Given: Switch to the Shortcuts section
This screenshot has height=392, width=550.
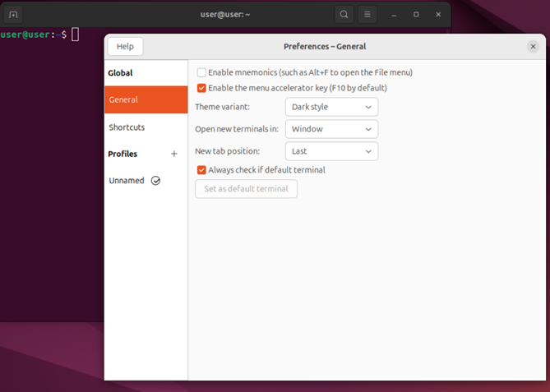Looking at the screenshot, I should (146, 127).
